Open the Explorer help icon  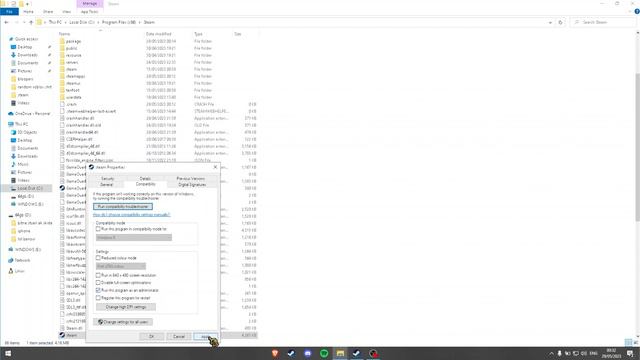[x=637, y=11]
